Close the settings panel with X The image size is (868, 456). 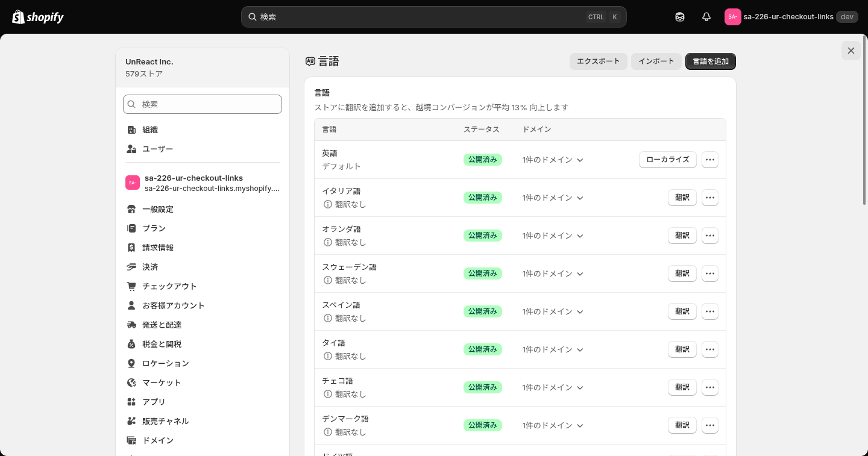[x=851, y=51]
